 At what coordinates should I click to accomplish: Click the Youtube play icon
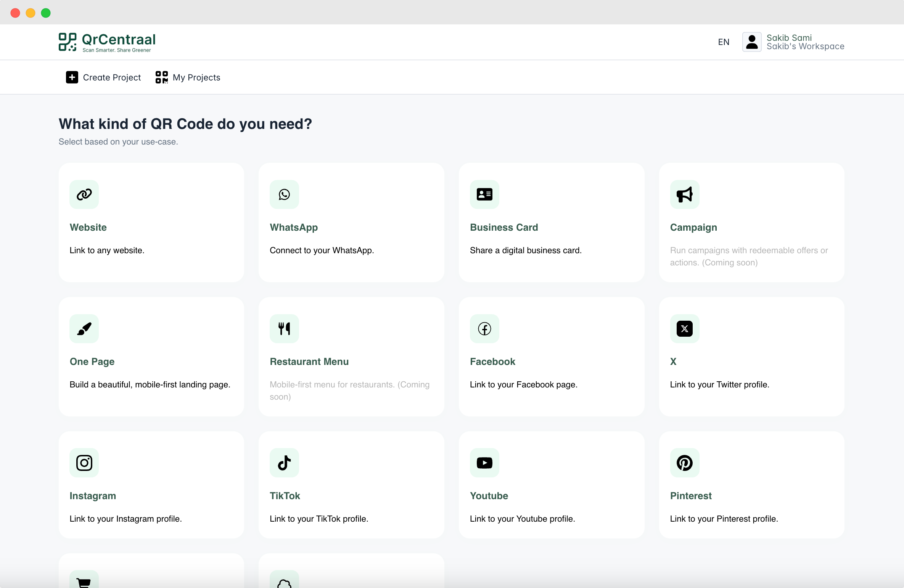pos(484,463)
